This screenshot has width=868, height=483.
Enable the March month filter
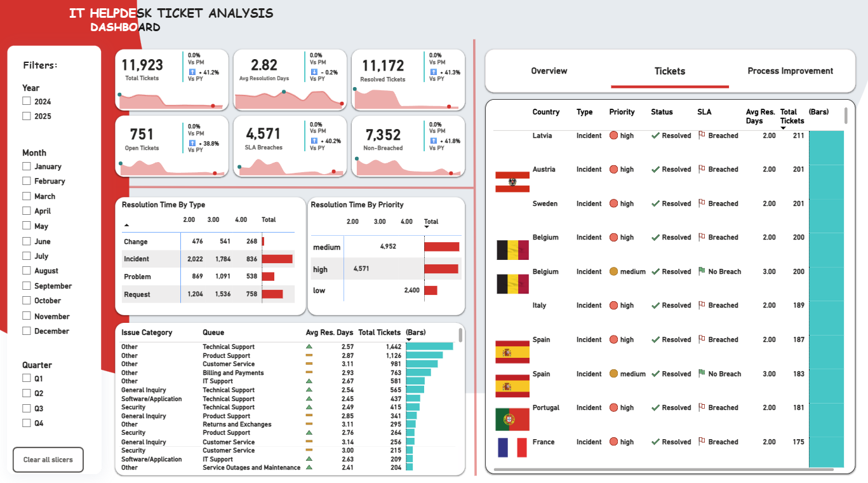(x=27, y=196)
